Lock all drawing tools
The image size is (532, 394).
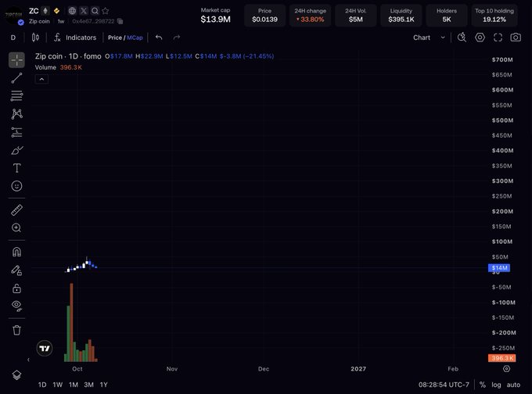pyautogui.click(x=16, y=288)
